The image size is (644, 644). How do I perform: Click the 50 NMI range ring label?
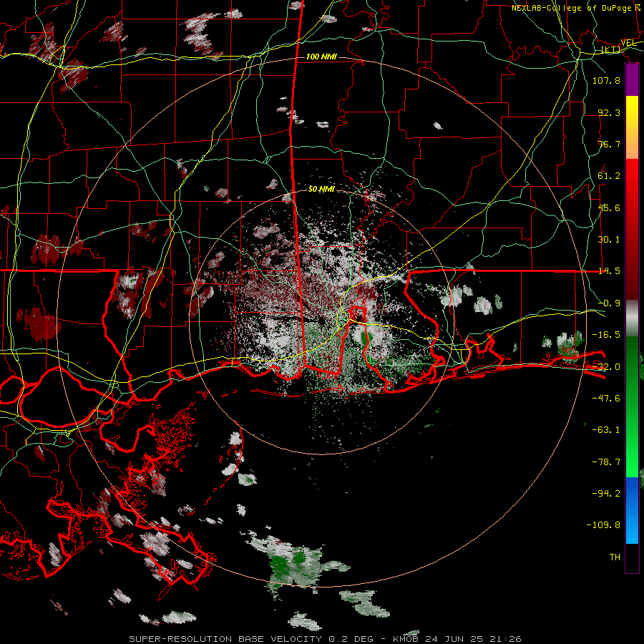click(x=321, y=189)
